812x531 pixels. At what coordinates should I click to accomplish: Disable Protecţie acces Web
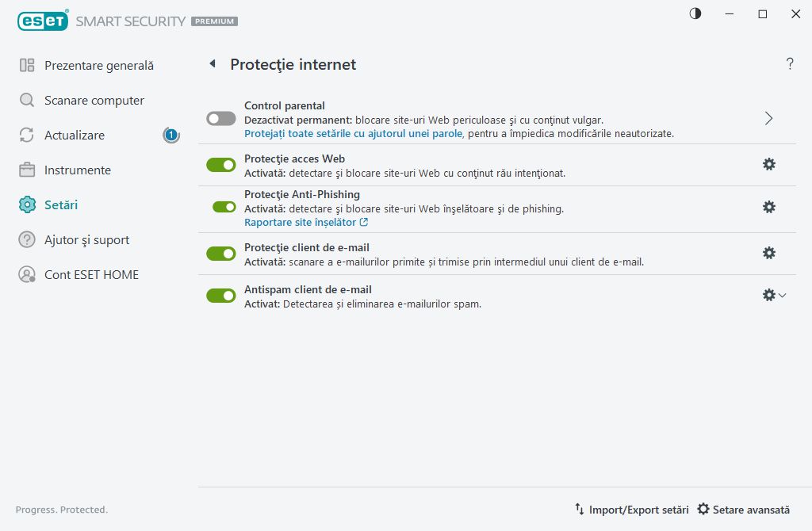(x=220, y=164)
